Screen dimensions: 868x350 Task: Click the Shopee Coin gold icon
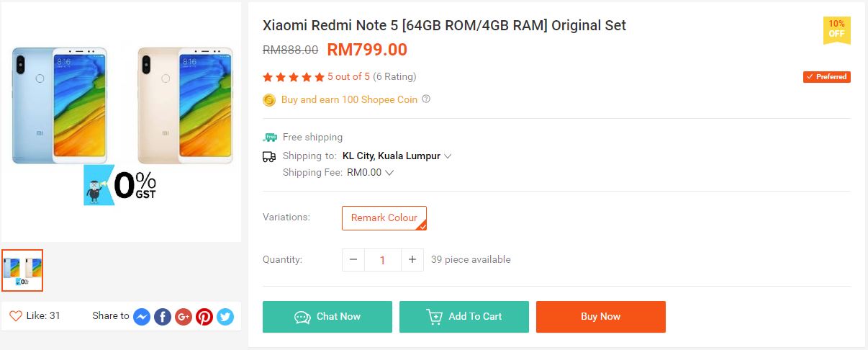(x=269, y=100)
